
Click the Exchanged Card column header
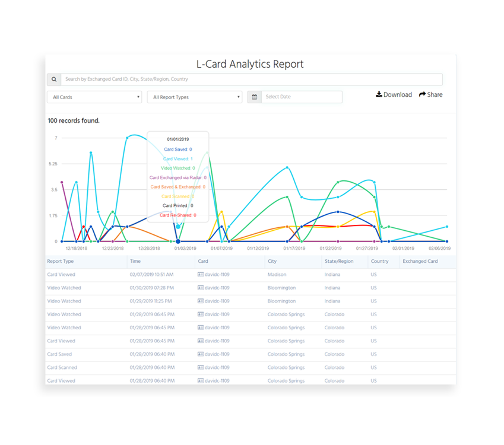pos(420,261)
